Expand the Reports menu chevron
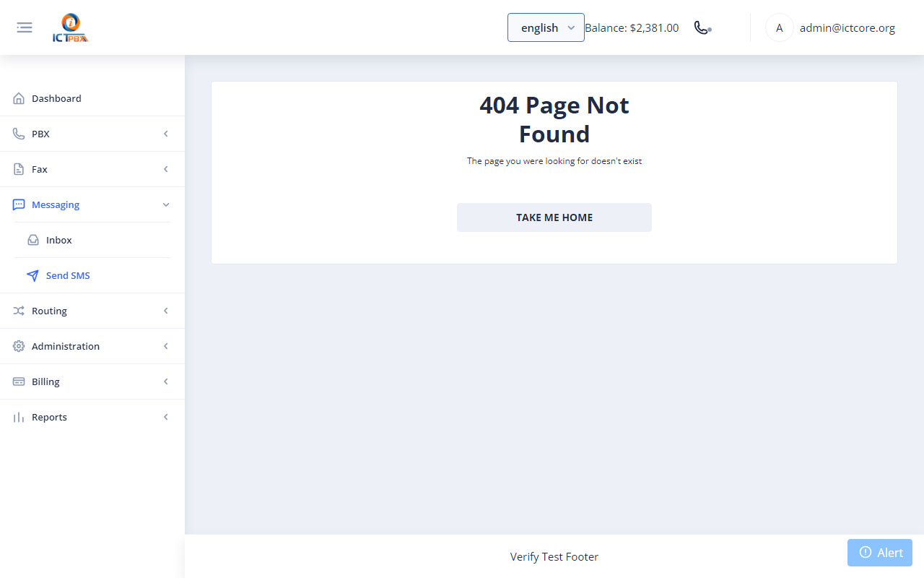The width and height of the screenshot is (924, 578). coord(166,417)
